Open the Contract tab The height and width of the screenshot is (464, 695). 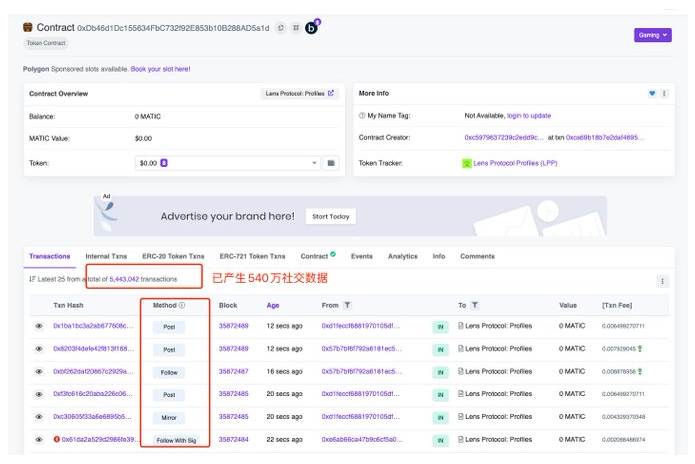[x=318, y=256]
